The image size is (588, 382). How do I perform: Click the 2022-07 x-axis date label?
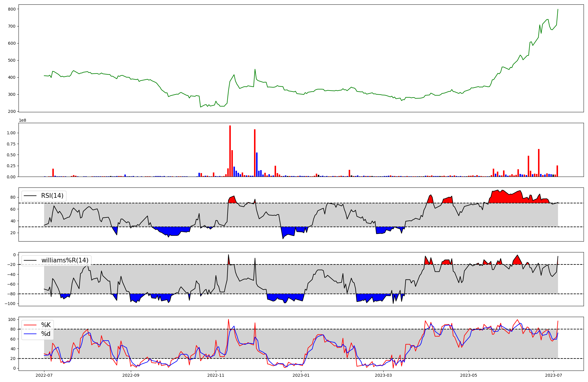pyautogui.click(x=44, y=375)
